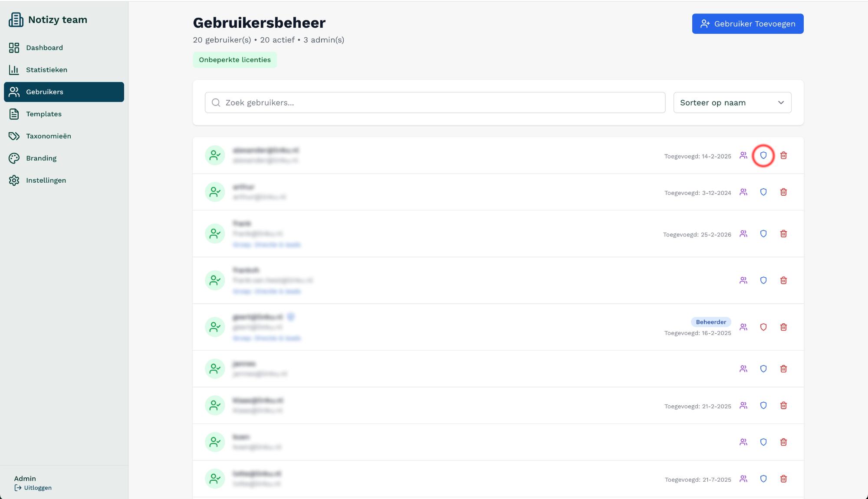Open group assignment for user added 25-2-2026

tap(743, 234)
